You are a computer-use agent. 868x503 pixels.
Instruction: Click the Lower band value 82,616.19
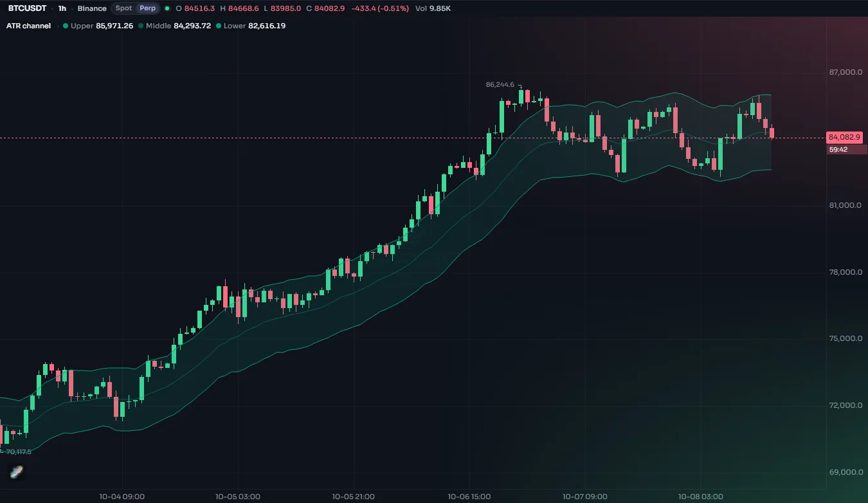pyautogui.click(x=267, y=26)
